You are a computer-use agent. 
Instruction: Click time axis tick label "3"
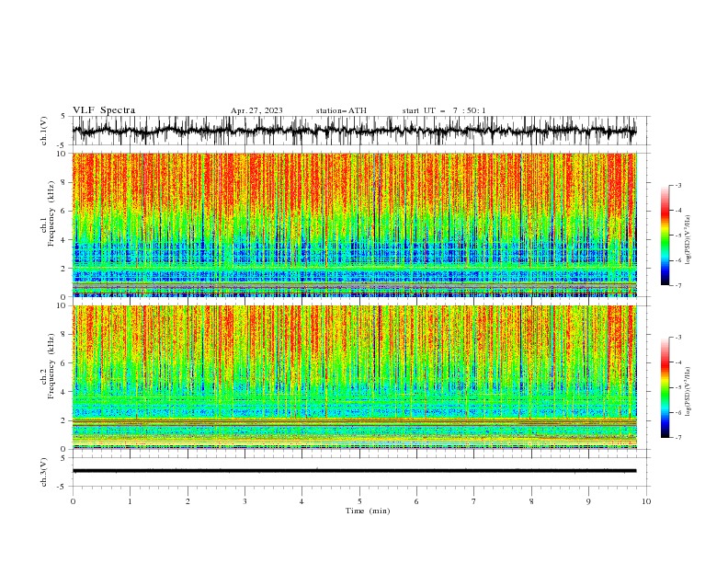click(245, 501)
